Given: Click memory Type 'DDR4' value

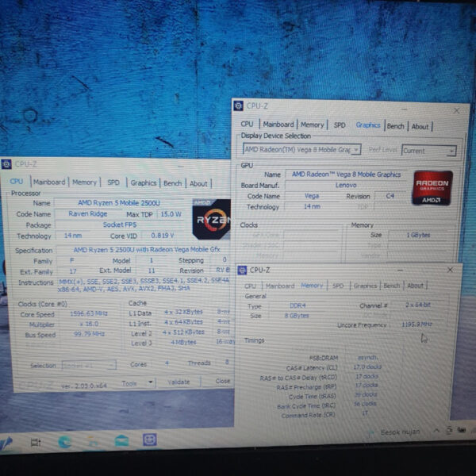Looking at the screenshot, I should point(297,305).
